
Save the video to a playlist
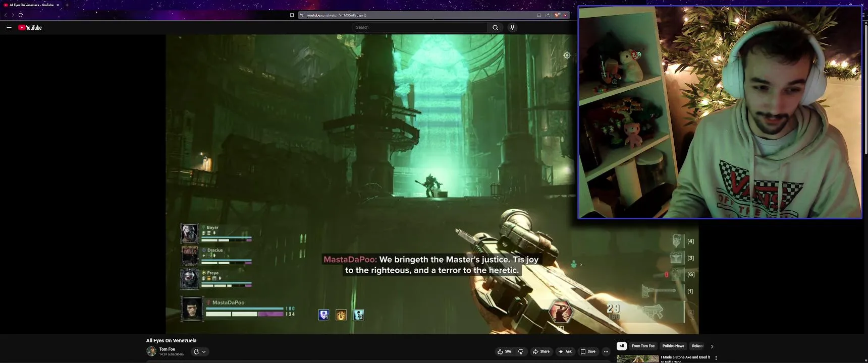pos(588,351)
